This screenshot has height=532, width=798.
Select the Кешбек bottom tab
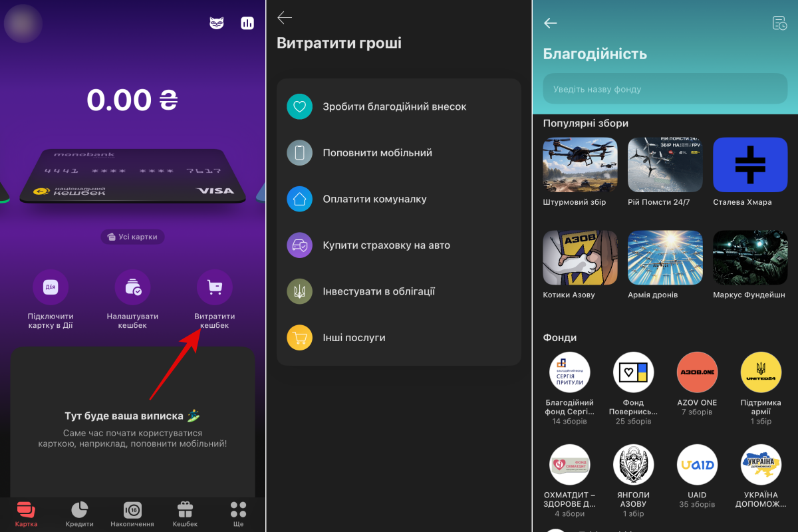click(185, 514)
